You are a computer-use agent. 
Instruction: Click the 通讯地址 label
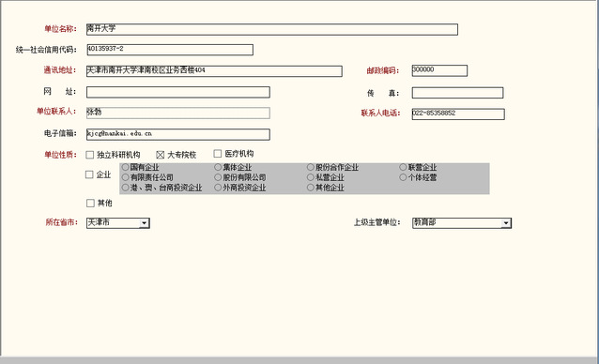click(x=59, y=69)
